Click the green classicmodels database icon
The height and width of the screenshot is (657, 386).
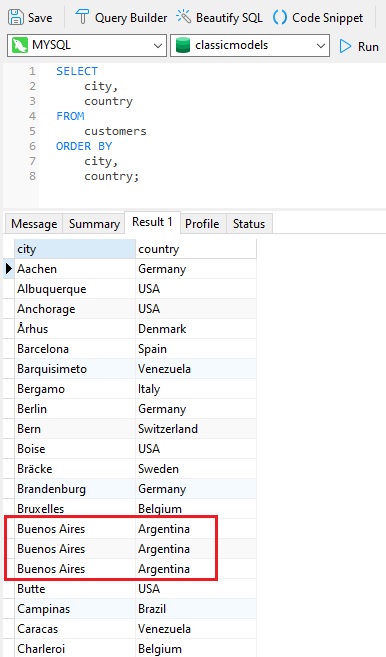pyautogui.click(x=183, y=45)
